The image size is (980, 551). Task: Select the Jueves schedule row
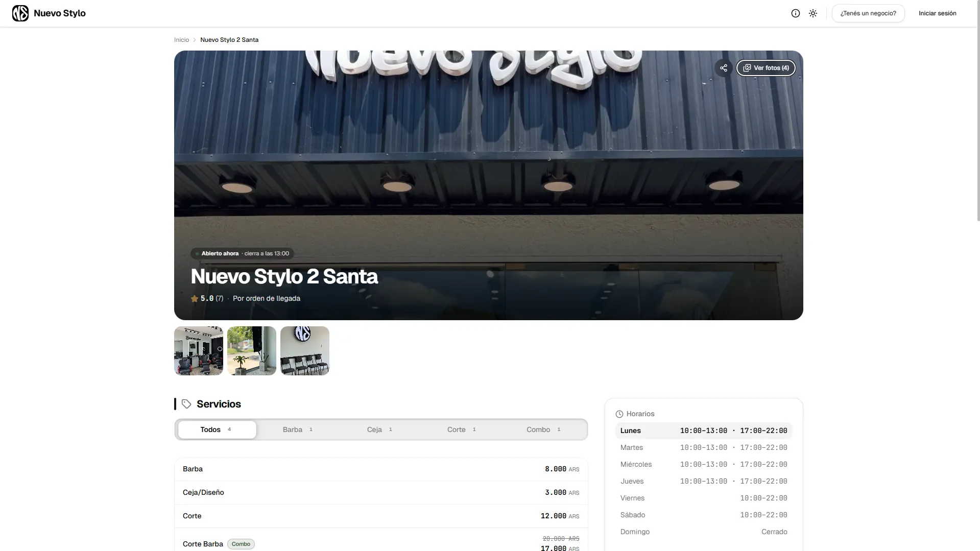pyautogui.click(x=704, y=481)
